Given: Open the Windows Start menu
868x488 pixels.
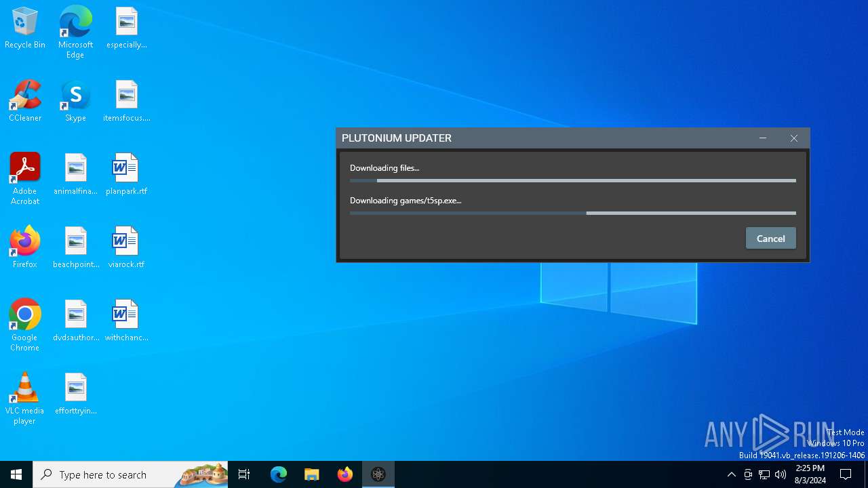Looking at the screenshot, I should coord(16,474).
